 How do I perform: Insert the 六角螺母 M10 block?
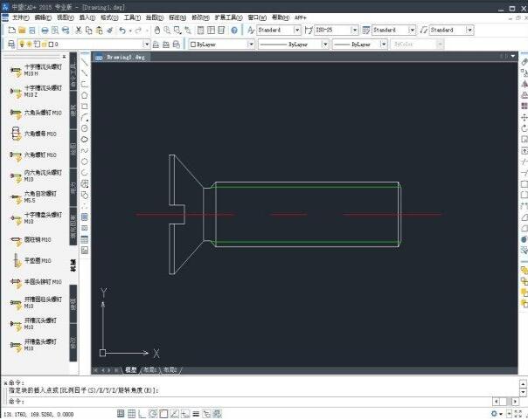(x=33, y=134)
